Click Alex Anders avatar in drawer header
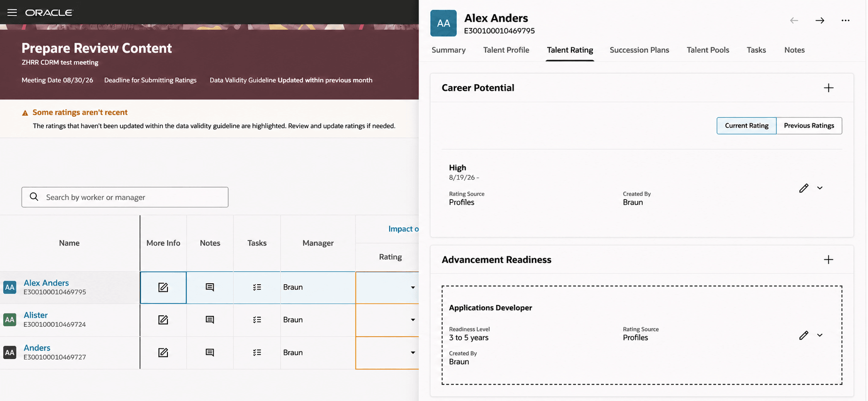Viewport: 868px width, 401px height. pyautogui.click(x=443, y=23)
